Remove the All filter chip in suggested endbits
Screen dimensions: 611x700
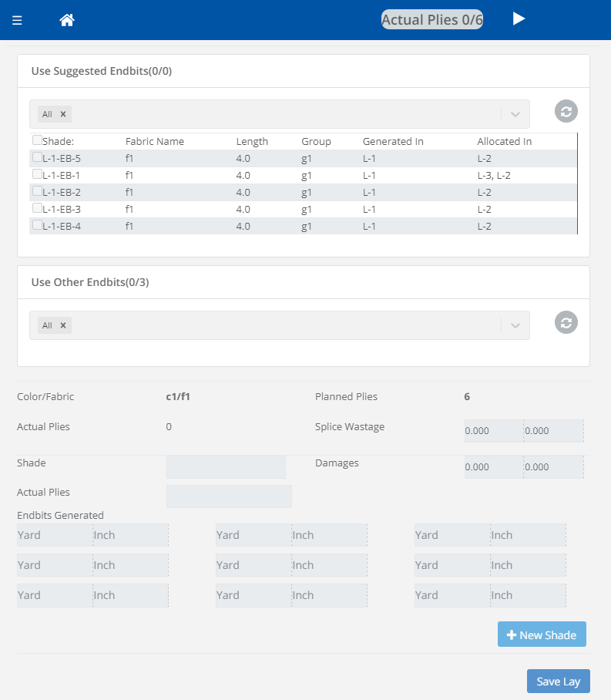[62, 113]
